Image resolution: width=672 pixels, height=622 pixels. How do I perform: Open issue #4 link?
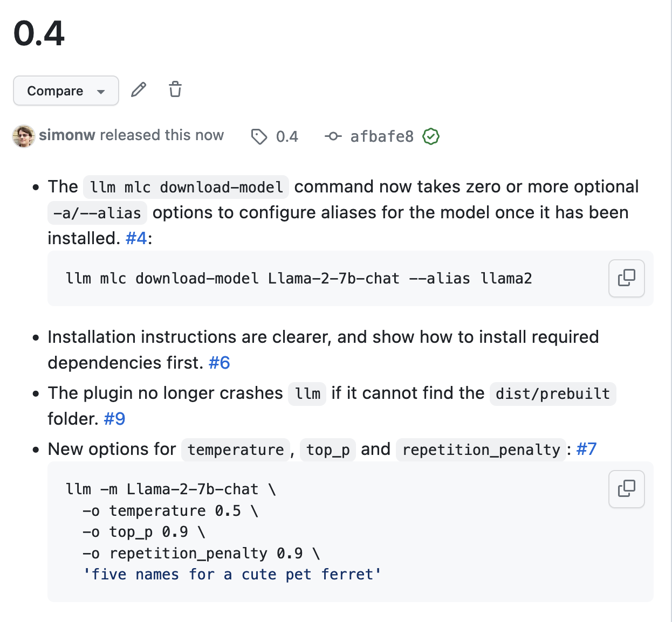pos(136,238)
